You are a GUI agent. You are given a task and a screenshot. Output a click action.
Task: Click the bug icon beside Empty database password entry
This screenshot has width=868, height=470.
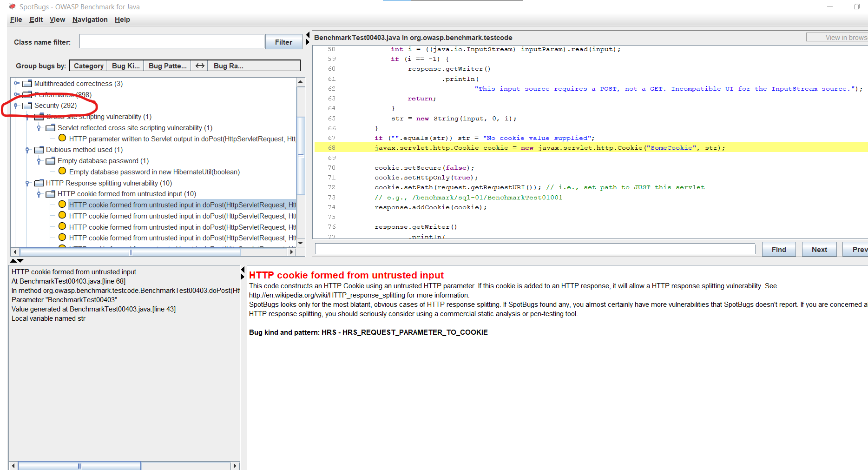(62, 171)
